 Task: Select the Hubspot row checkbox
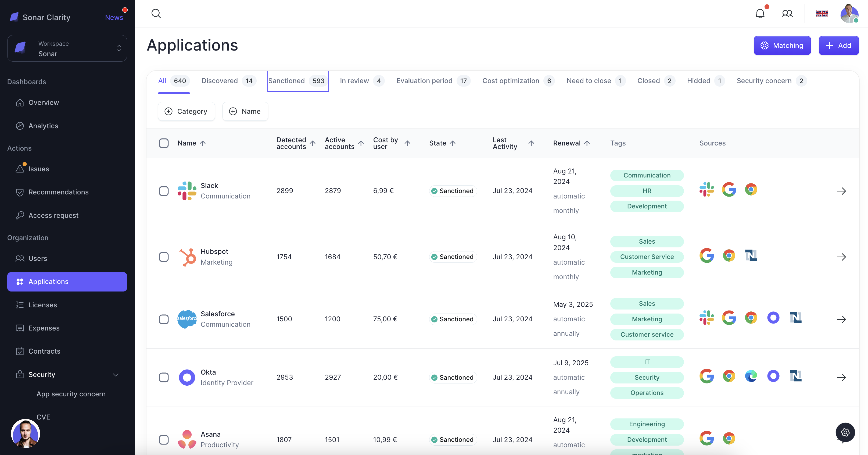point(164,257)
